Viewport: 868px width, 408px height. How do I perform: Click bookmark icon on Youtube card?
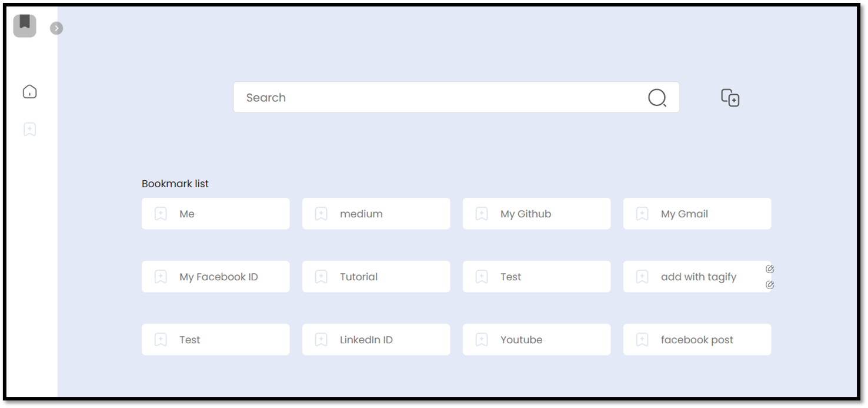pos(482,340)
